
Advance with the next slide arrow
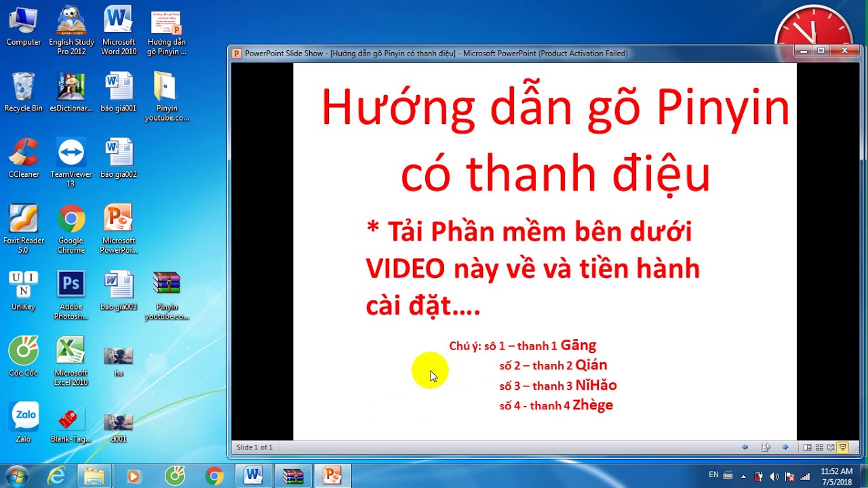pyautogui.click(x=785, y=447)
